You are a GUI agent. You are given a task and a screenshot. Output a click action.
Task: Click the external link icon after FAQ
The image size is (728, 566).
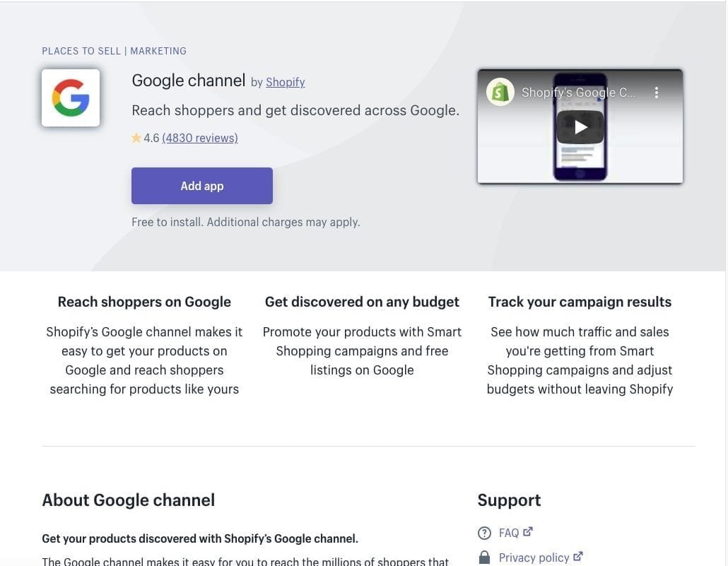pyautogui.click(x=528, y=532)
